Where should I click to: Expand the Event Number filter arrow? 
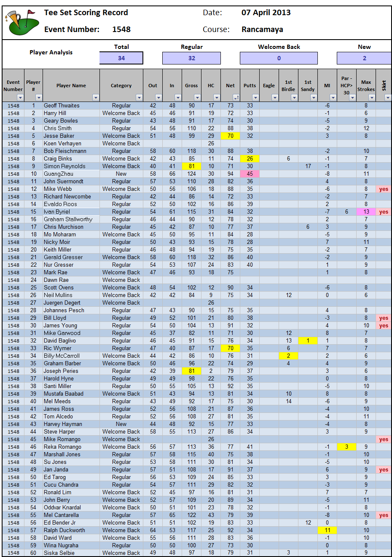[20, 98]
